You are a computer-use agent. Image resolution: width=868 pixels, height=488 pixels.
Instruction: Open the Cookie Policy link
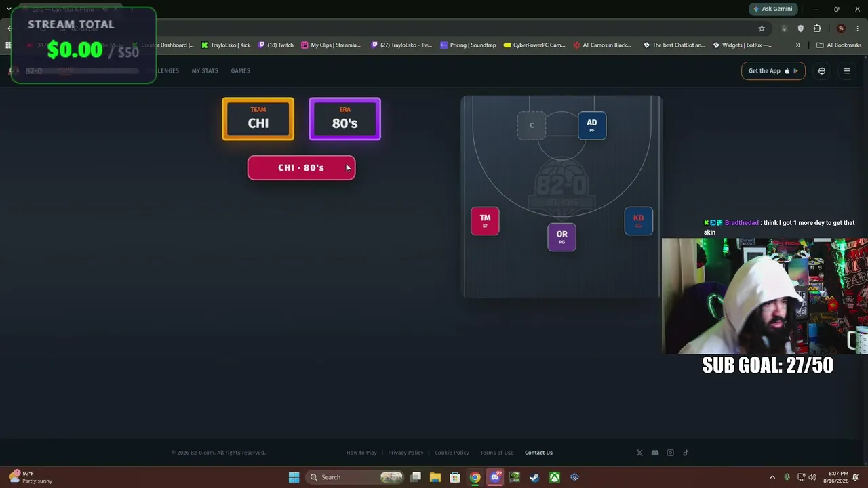452,453
